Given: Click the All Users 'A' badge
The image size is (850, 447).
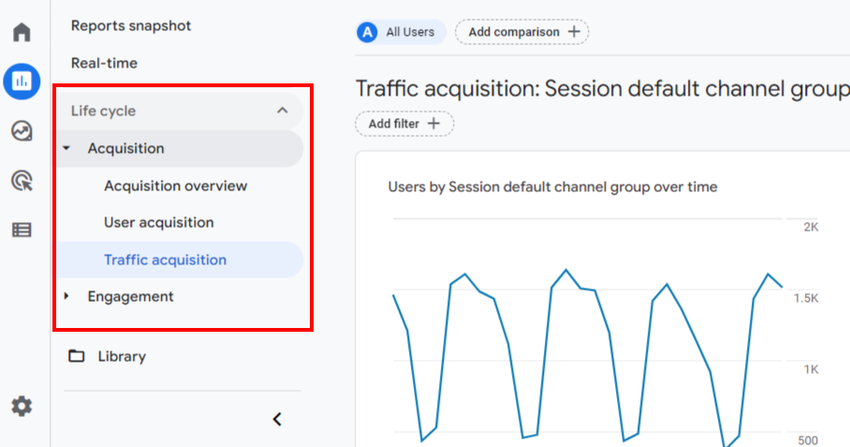Looking at the screenshot, I should (x=367, y=32).
